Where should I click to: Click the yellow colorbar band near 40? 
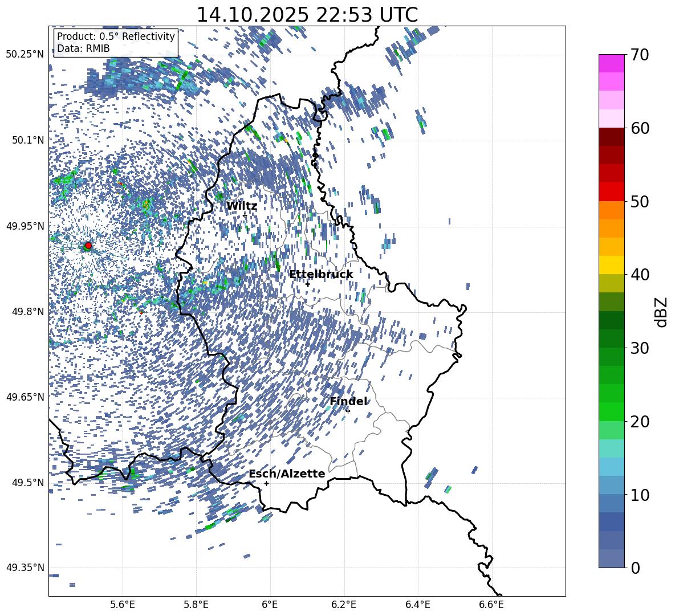[611, 265]
